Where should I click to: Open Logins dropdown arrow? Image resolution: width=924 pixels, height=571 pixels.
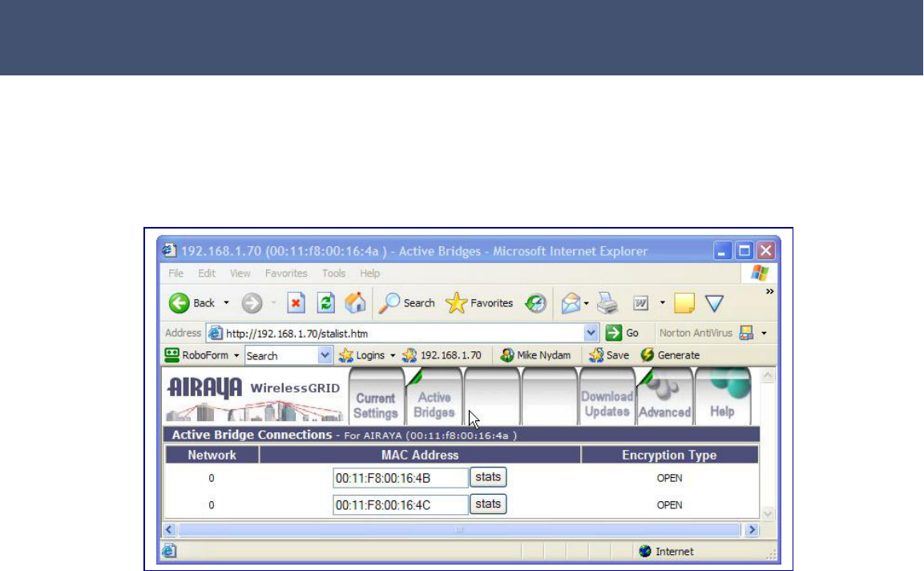coord(393,356)
